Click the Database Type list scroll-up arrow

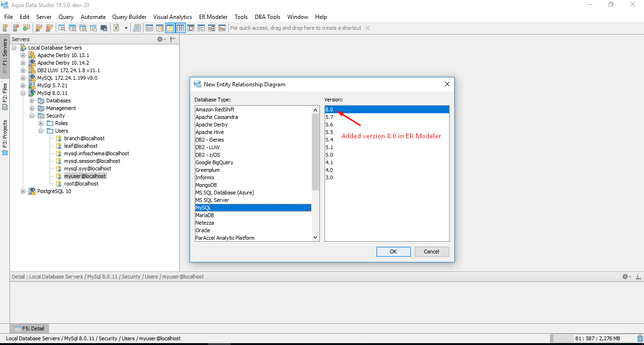316,109
